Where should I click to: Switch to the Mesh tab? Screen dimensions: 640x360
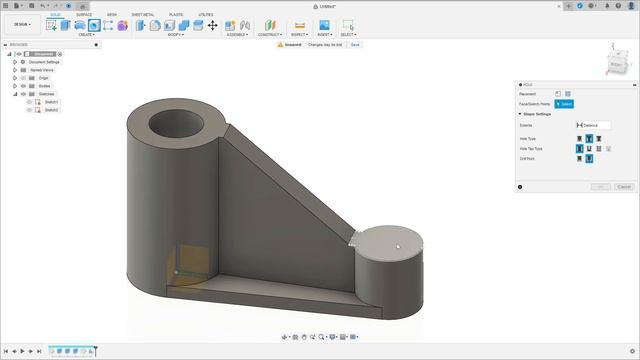112,15
